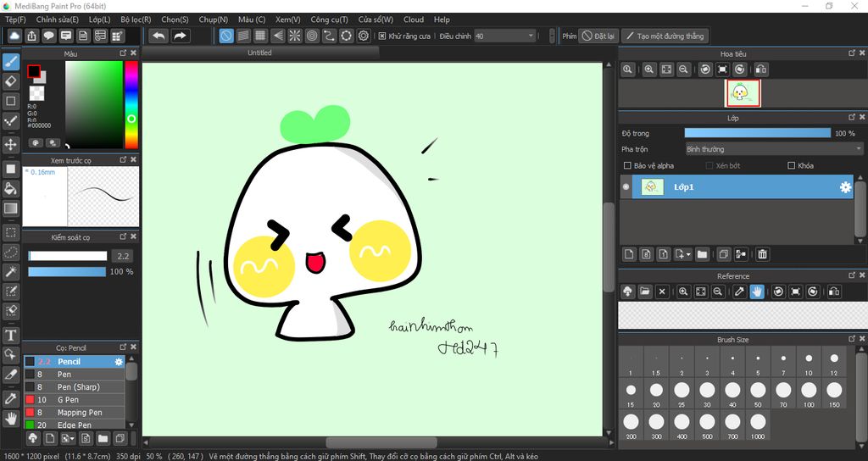Zoom out on Navigator panel

pyautogui.click(x=684, y=69)
